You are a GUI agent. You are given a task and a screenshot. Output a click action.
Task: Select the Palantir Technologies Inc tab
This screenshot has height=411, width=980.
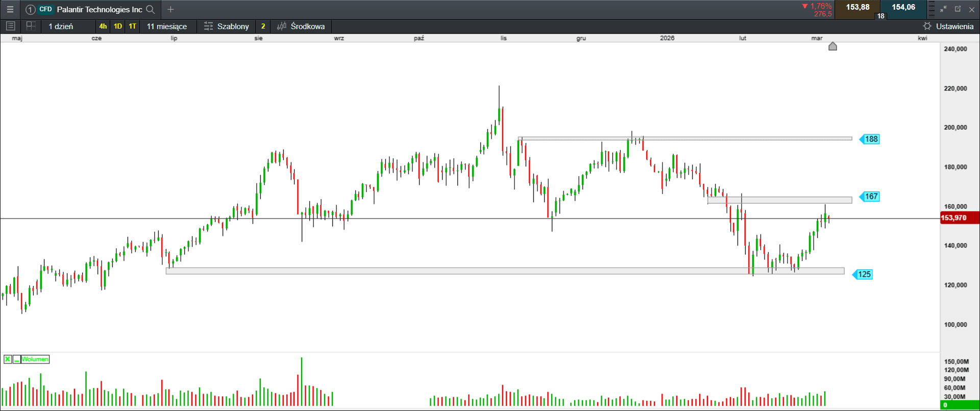(99, 9)
